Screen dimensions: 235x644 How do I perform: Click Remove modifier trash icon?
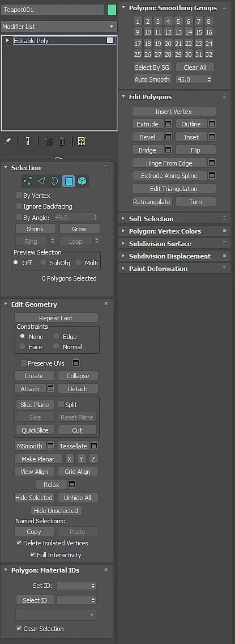point(62,141)
